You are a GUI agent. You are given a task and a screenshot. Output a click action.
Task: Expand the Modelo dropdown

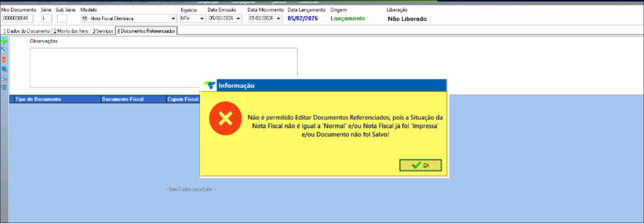[x=173, y=19]
